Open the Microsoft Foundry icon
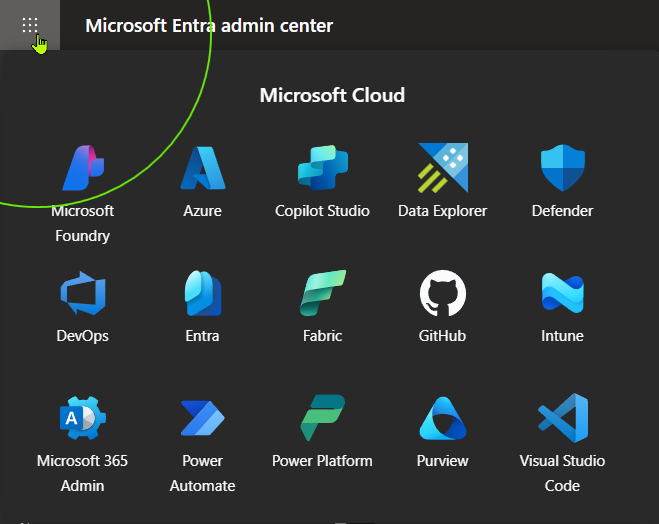The image size is (659, 524). [x=83, y=168]
